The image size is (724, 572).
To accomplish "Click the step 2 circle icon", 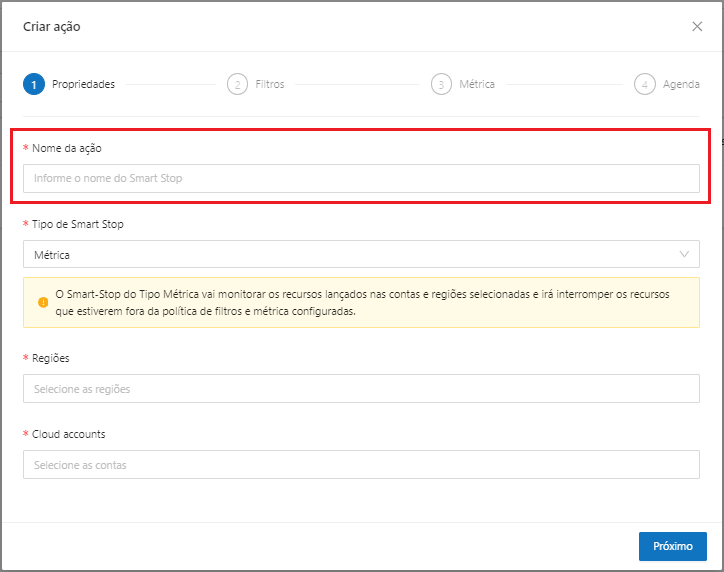I will click(237, 85).
